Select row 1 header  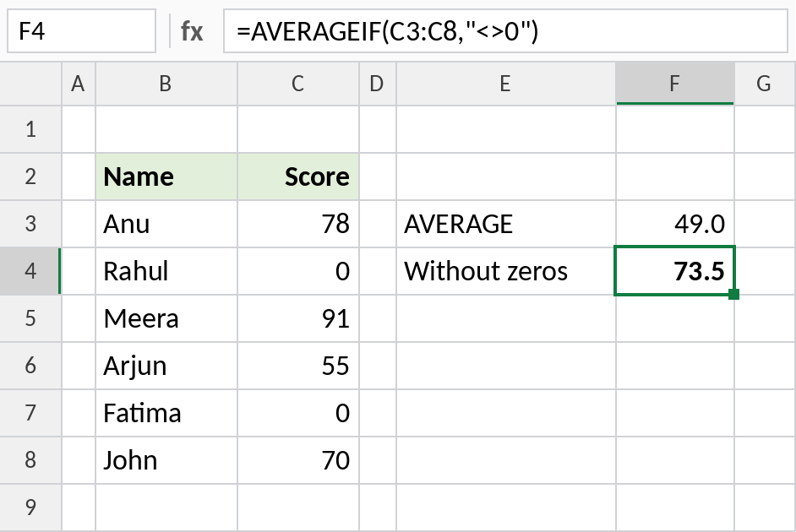(30, 129)
